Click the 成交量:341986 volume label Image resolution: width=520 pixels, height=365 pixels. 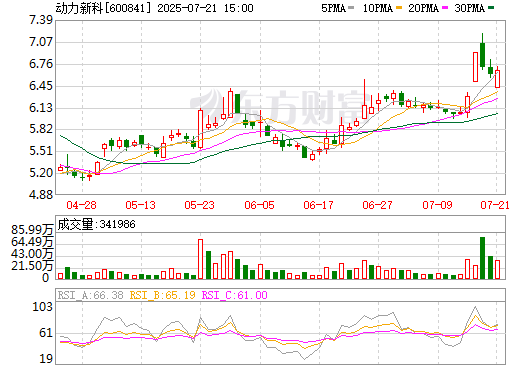pyautogui.click(x=96, y=224)
